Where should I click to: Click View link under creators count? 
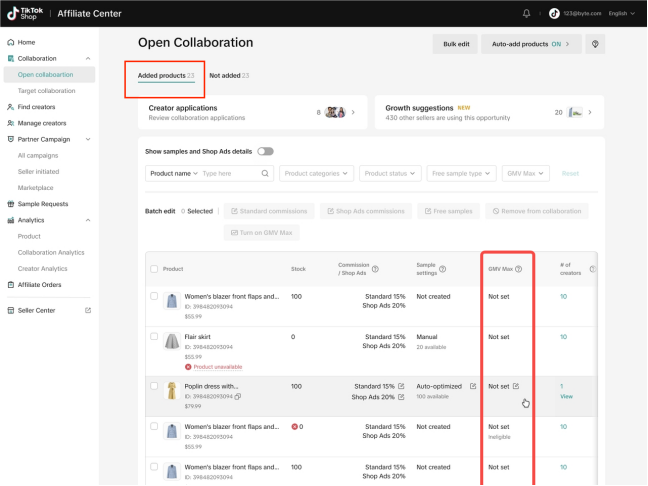pyautogui.click(x=566, y=396)
